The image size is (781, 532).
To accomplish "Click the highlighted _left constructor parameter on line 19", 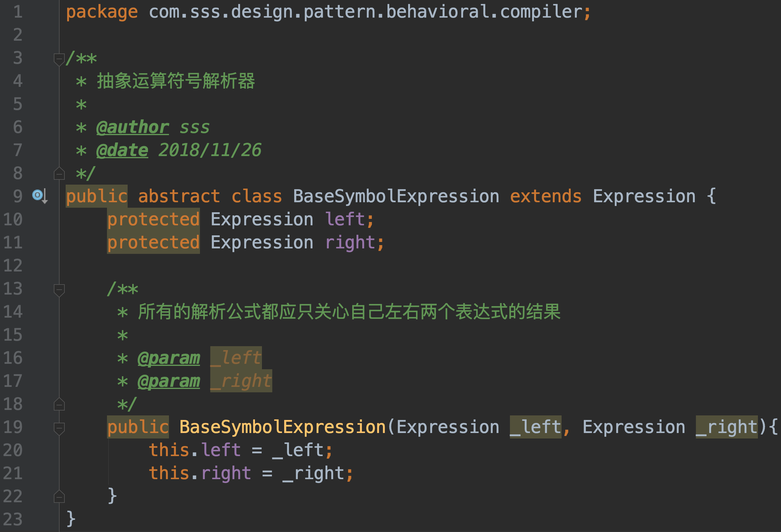I will click(x=535, y=427).
